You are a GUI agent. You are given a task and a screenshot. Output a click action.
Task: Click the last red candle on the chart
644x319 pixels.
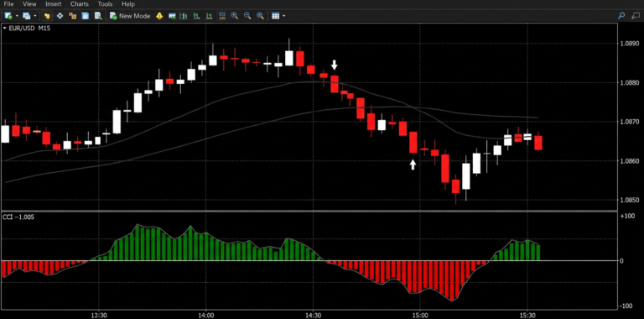tap(538, 143)
